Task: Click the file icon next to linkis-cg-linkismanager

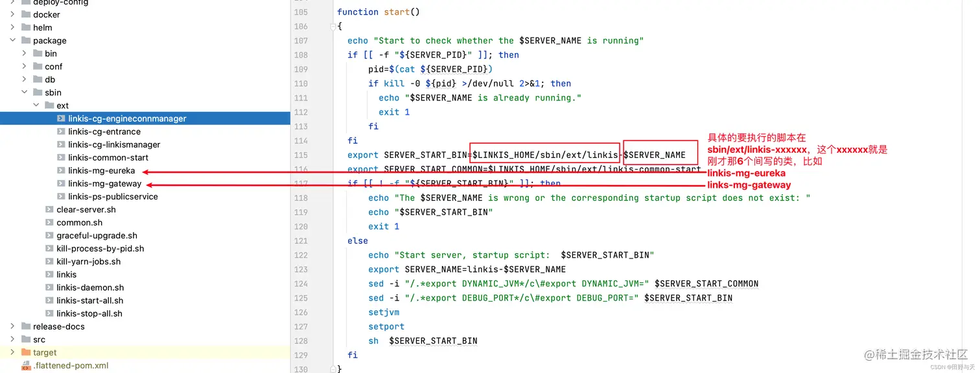Action: point(61,144)
